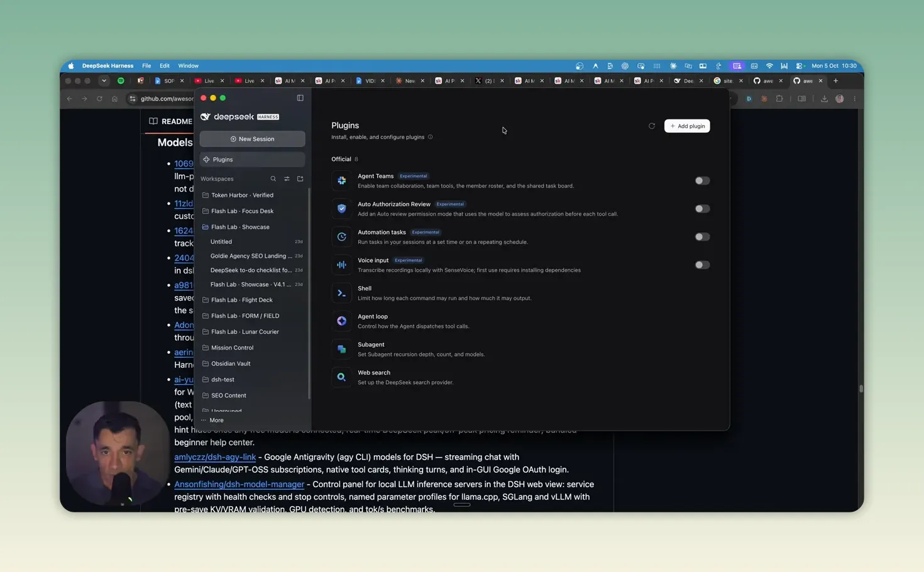Collapse the sidebar with the panel icon

(x=300, y=98)
